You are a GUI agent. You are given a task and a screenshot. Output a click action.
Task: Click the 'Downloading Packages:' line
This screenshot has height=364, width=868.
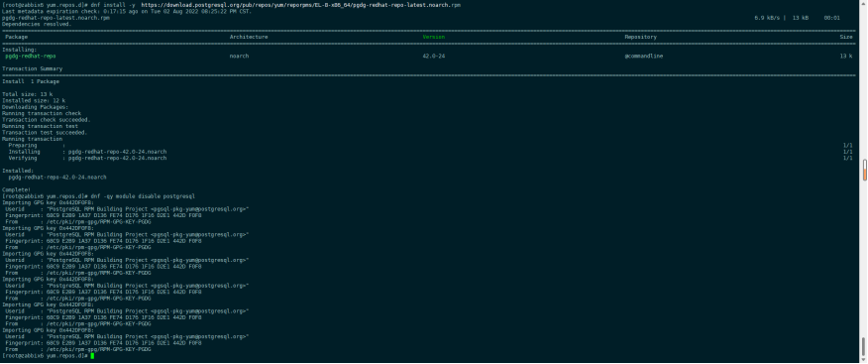click(35, 107)
